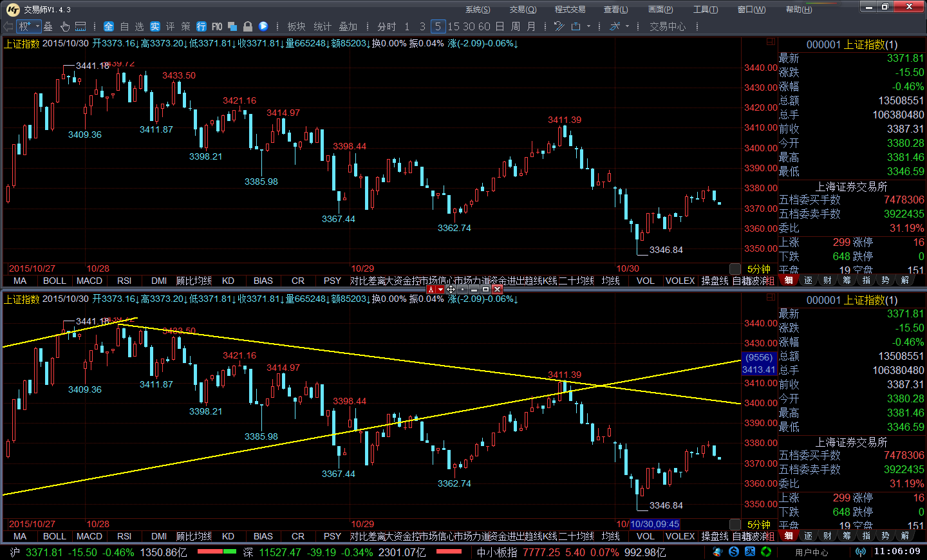The width and height of the screenshot is (927, 560).
Task: Open the 系统(S) menu
Action: pos(477,9)
